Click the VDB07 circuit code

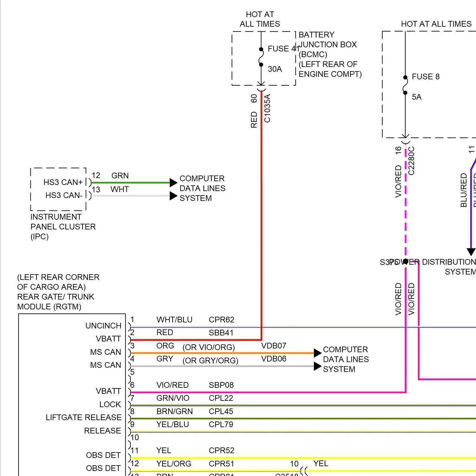274,346
